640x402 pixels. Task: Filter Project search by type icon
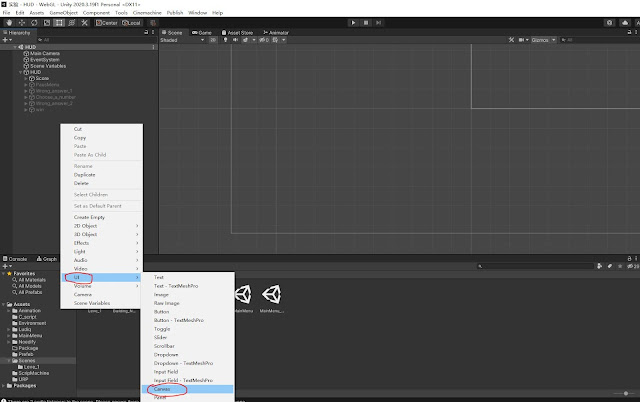tap(599, 266)
